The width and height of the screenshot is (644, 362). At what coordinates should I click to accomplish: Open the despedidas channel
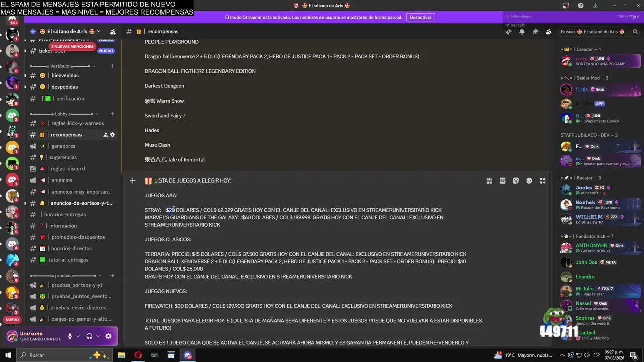(72, 87)
